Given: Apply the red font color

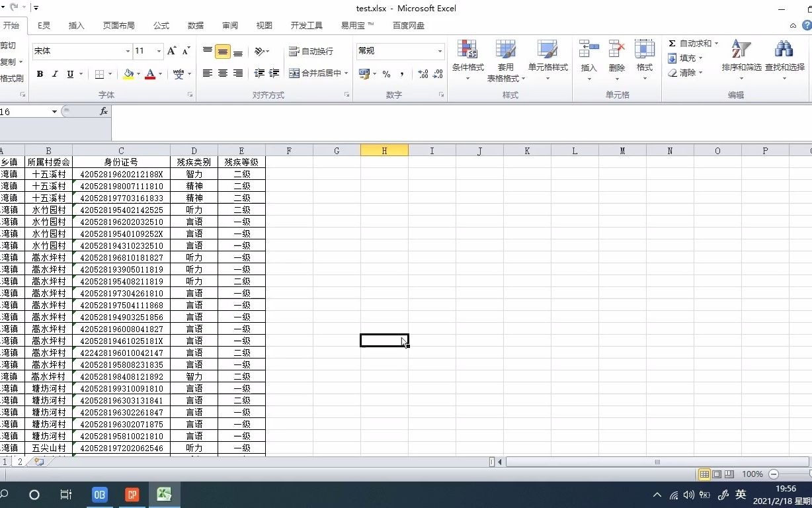Looking at the screenshot, I should pyautogui.click(x=151, y=74).
